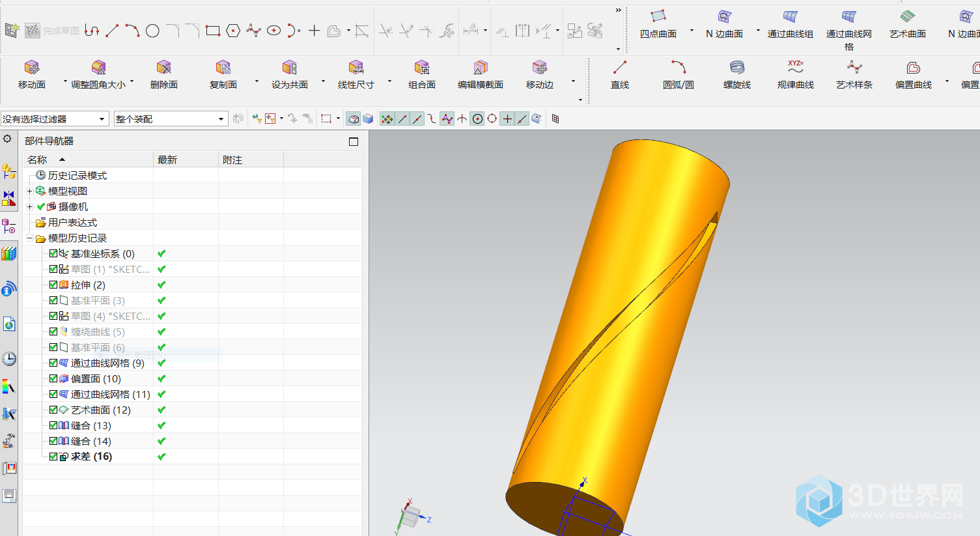
Task: Collapse the 模型历史记录 tree node
Action: (29, 238)
